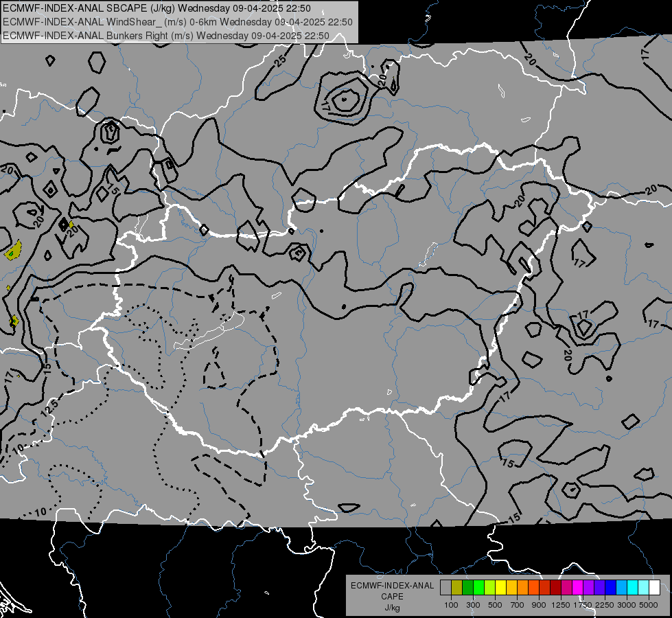
Task: Click the 1750 legend scale value
Action: point(583,605)
